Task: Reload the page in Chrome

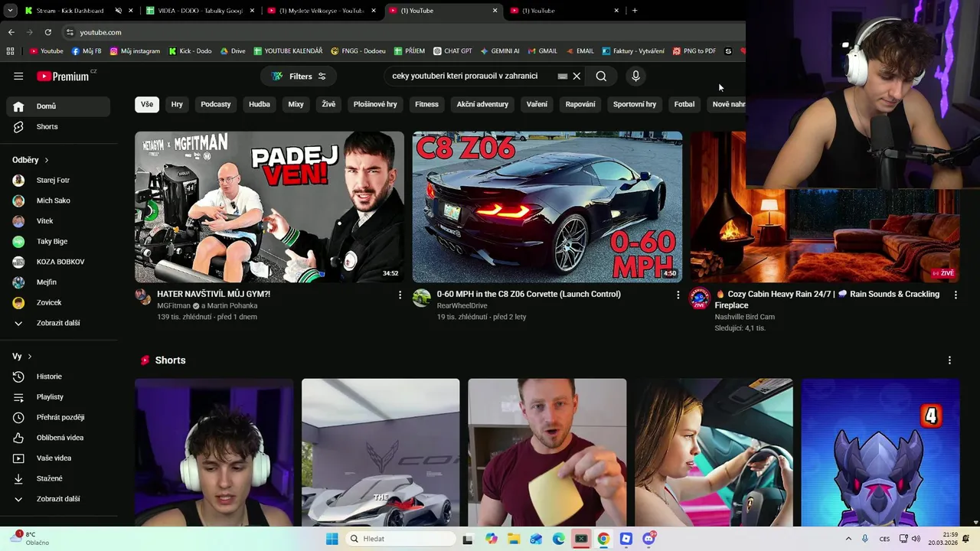Action: (x=47, y=32)
